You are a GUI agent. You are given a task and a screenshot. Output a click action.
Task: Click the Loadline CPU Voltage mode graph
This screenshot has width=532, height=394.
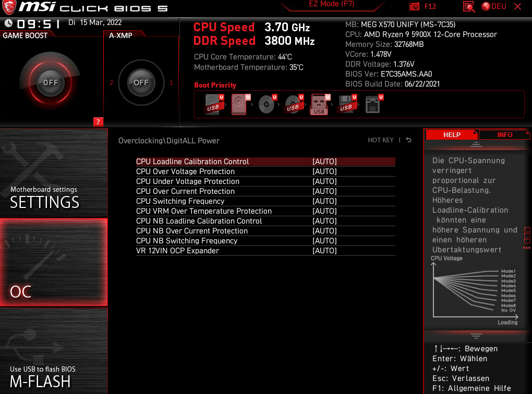(x=475, y=291)
